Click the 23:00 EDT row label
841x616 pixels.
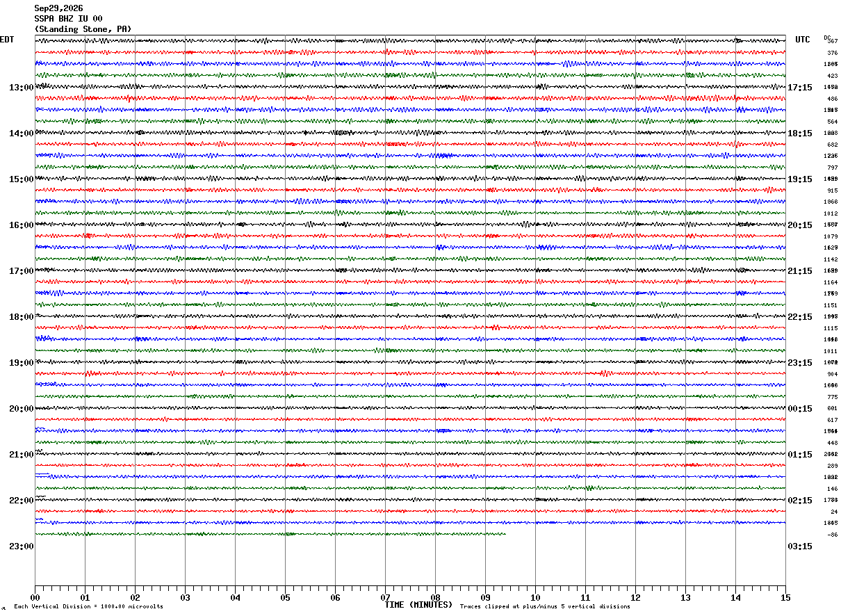21,546
